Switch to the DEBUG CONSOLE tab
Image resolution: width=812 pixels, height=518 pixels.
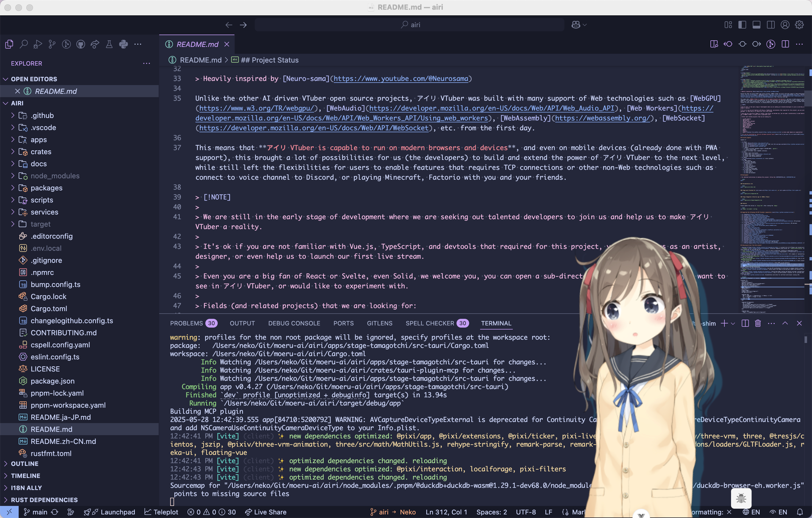pyautogui.click(x=294, y=323)
